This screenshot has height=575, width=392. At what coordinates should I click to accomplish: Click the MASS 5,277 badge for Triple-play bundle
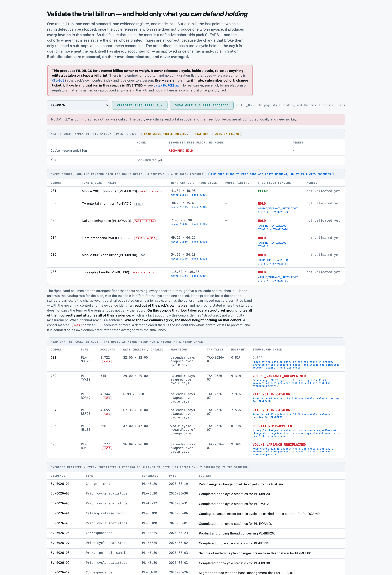click(142, 273)
